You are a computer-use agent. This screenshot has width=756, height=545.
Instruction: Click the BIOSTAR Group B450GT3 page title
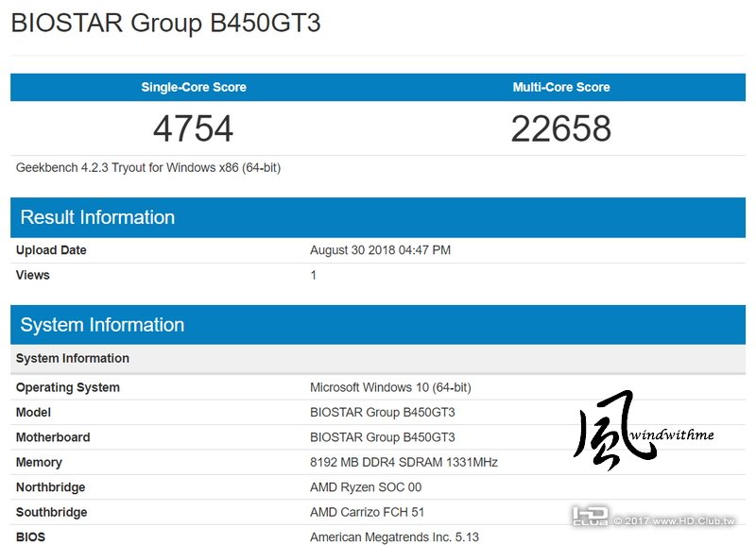[165, 24]
